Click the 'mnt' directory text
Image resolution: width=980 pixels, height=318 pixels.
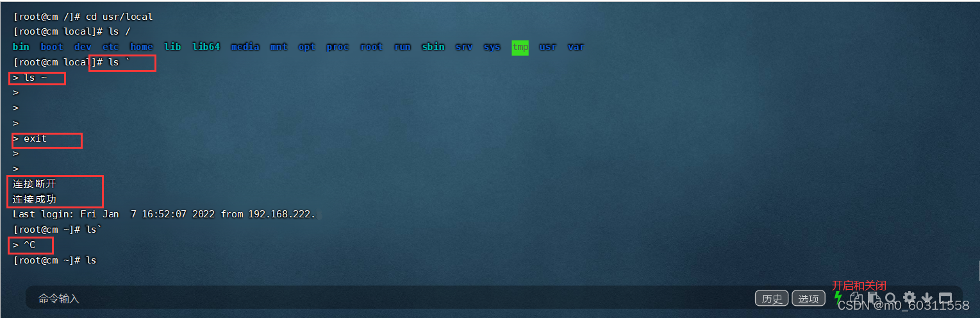pos(279,47)
